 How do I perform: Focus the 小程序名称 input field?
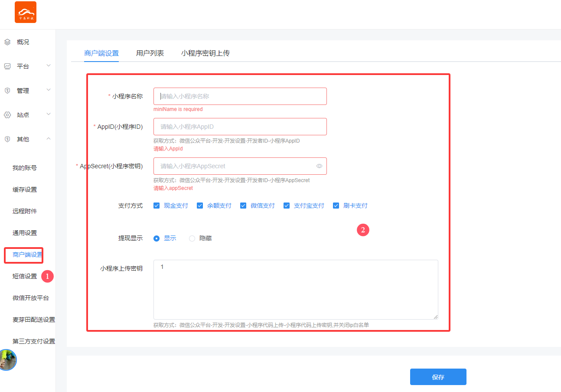click(x=240, y=96)
